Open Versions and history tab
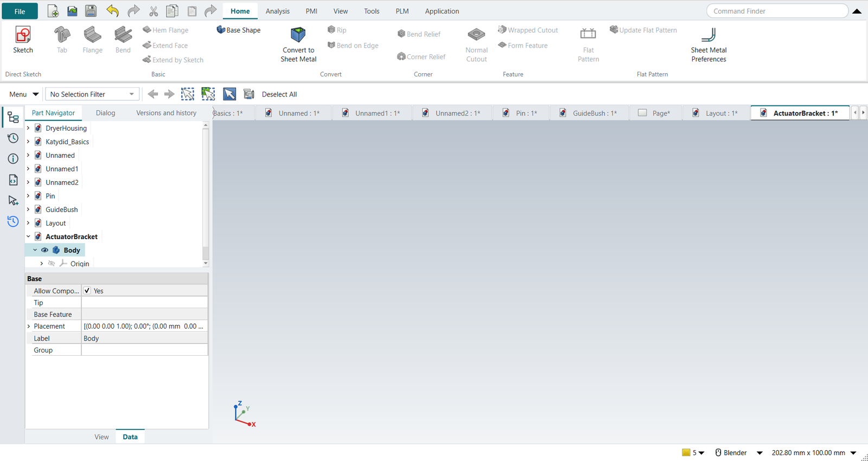This screenshot has height=461, width=868. [x=166, y=113]
